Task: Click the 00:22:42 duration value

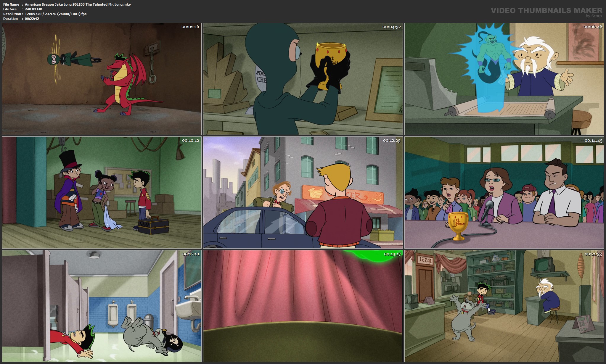Action: point(32,19)
